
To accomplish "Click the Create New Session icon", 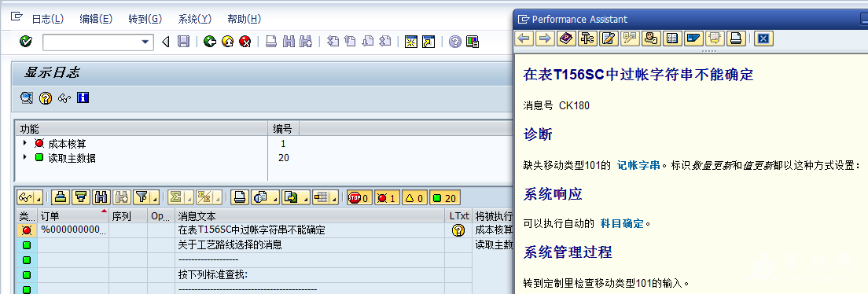I will click(410, 42).
